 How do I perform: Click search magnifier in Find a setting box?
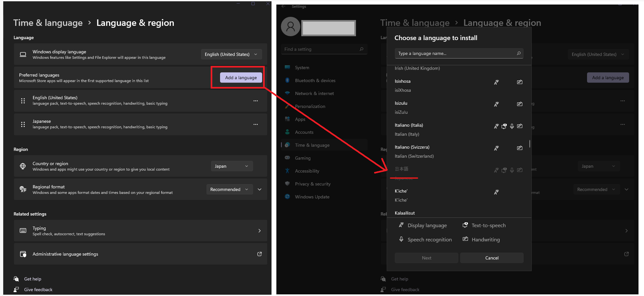tap(361, 49)
